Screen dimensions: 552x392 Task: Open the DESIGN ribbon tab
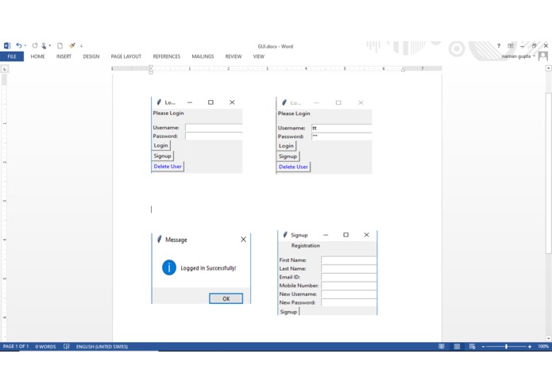(x=91, y=56)
